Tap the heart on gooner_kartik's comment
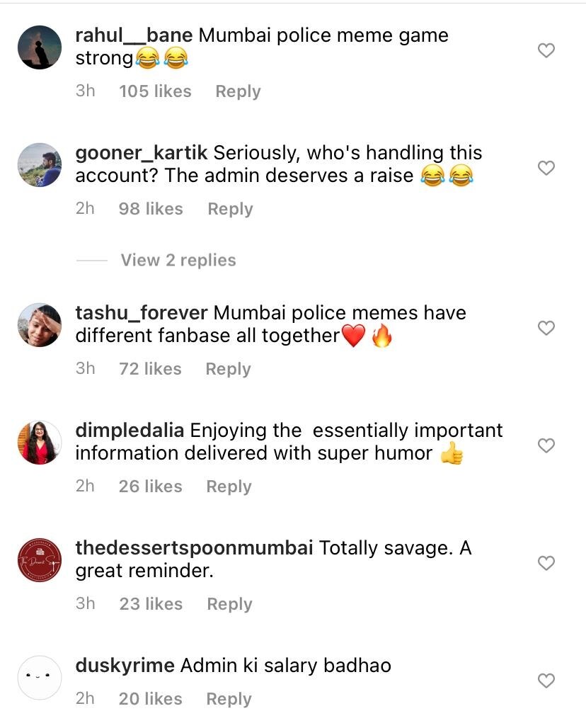The width and height of the screenshot is (586, 728). [546, 168]
